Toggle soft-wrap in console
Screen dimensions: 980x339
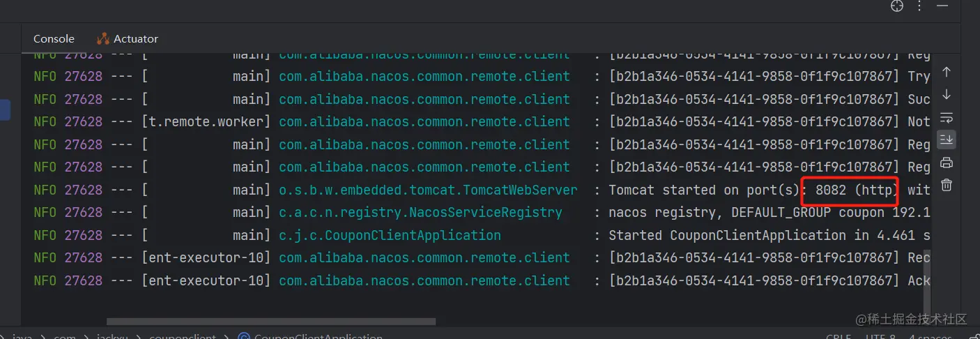946,116
